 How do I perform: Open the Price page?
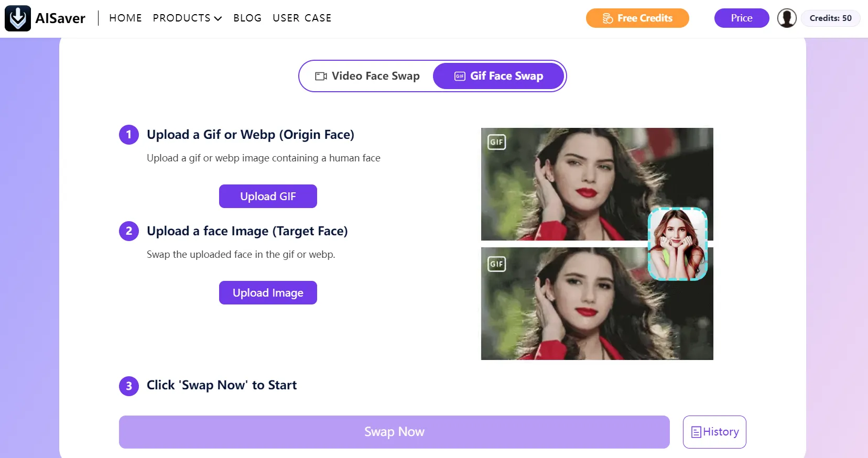[x=742, y=18]
